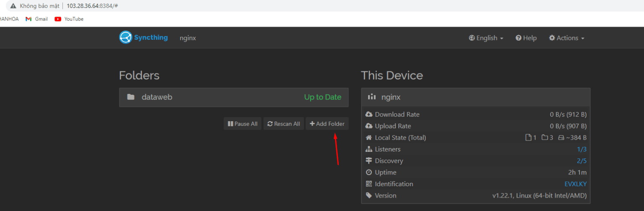Open the English language dropdown
Viewport: 644px width, 211px height.
(x=486, y=38)
